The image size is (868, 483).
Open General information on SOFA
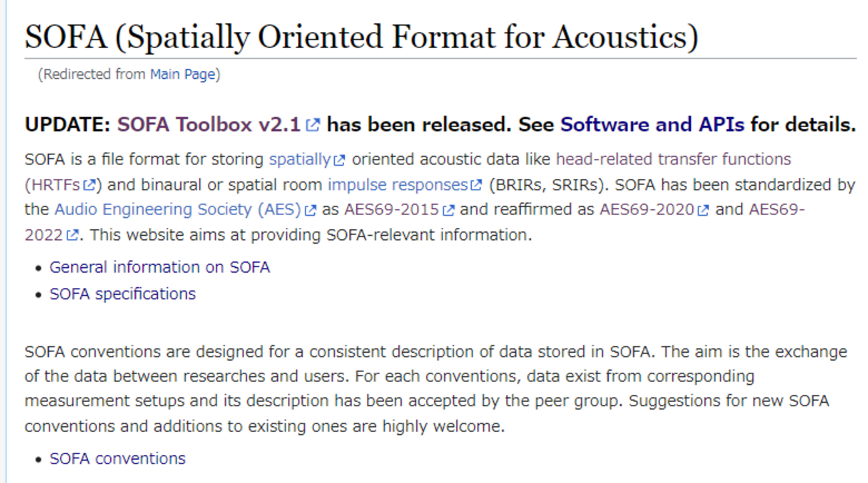click(x=160, y=267)
